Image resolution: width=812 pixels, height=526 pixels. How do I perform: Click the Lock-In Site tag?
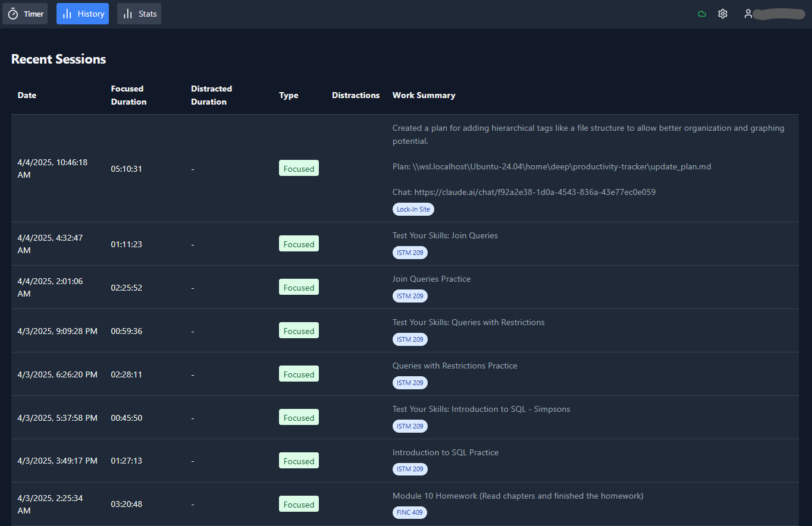(413, 209)
